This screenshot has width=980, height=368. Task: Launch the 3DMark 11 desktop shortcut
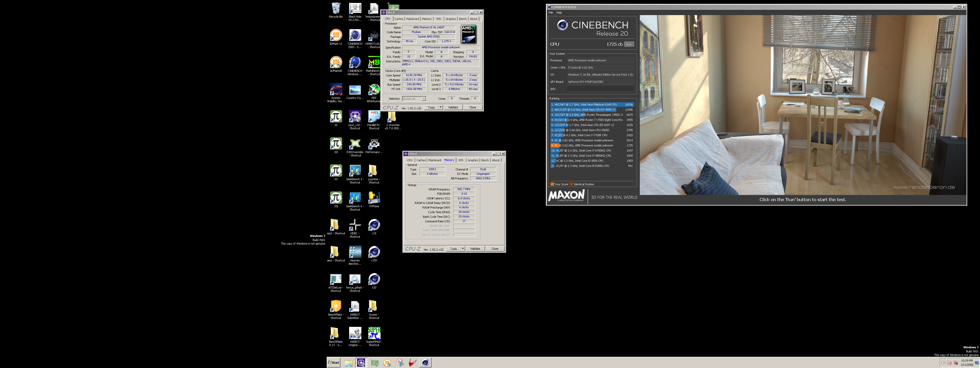click(336, 37)
